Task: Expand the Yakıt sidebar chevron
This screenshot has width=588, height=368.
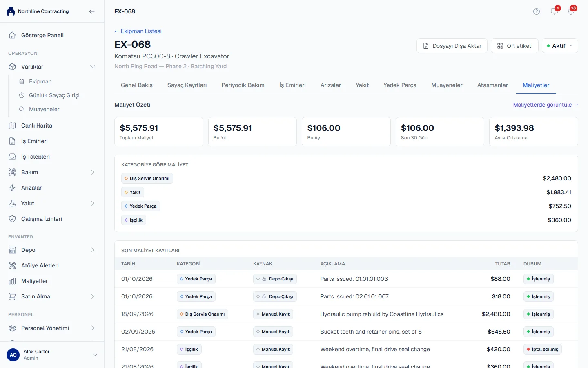Action: 93,203
